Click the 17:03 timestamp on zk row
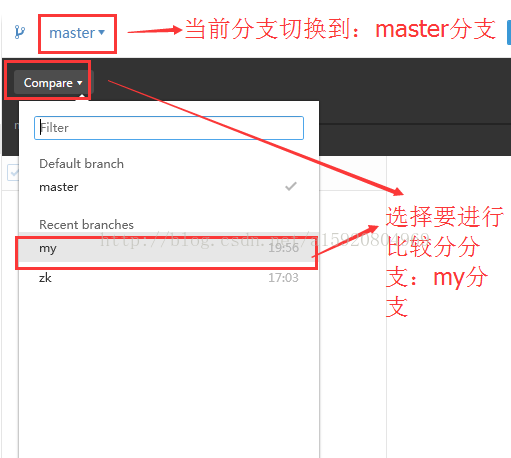511x458 pixels. pos(283,278)
